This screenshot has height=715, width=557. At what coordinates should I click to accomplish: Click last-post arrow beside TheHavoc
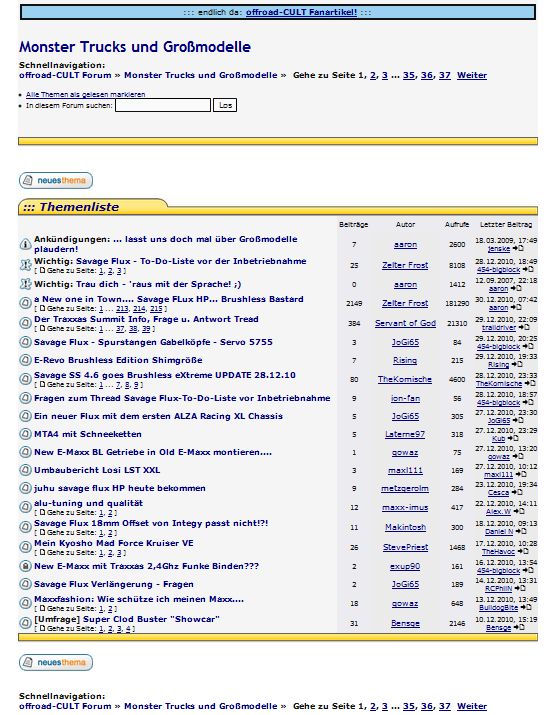(523, 551)
